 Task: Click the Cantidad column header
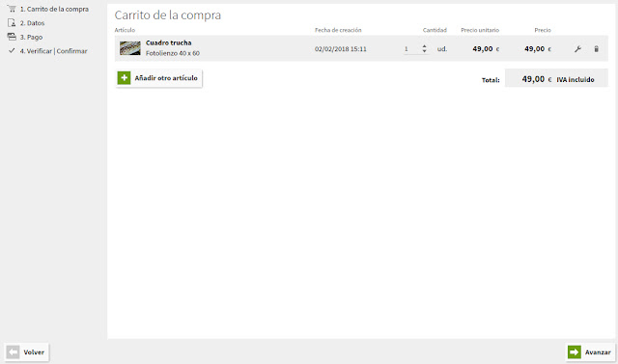435,30
